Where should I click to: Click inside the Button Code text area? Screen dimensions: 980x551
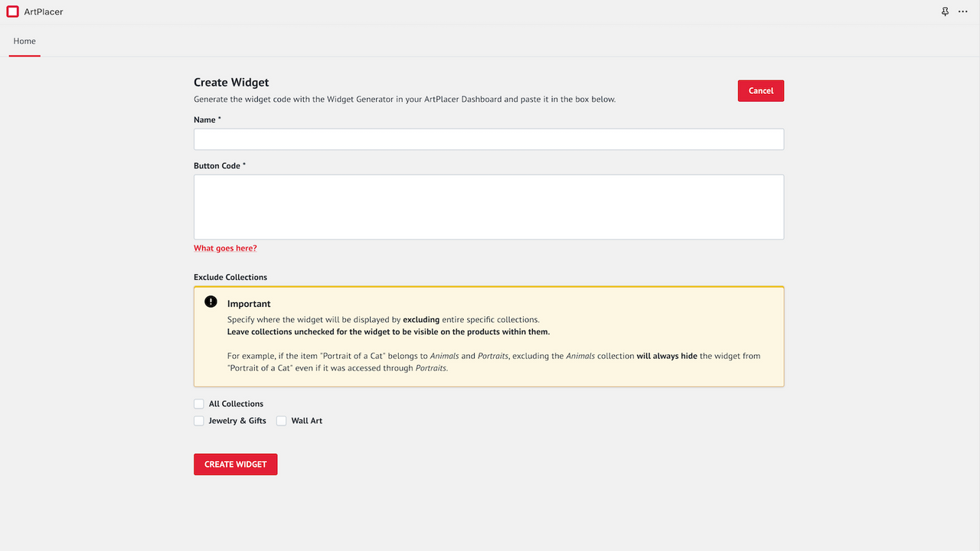click(488, 207)
